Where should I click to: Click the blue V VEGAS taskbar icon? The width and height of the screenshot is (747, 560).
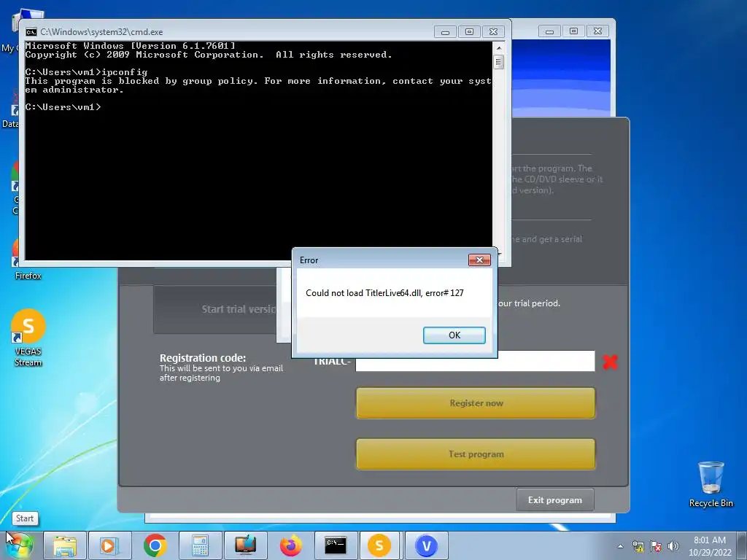(x=426, y=545)
